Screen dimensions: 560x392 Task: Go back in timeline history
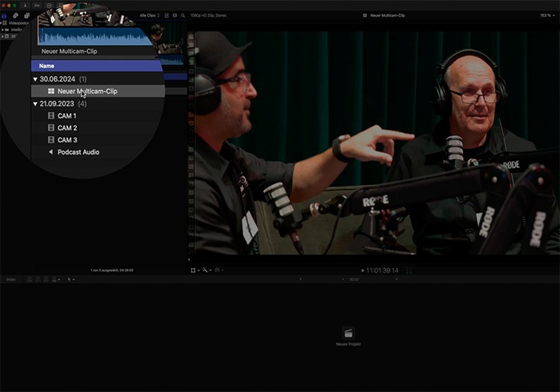click(x=300, y=279)
